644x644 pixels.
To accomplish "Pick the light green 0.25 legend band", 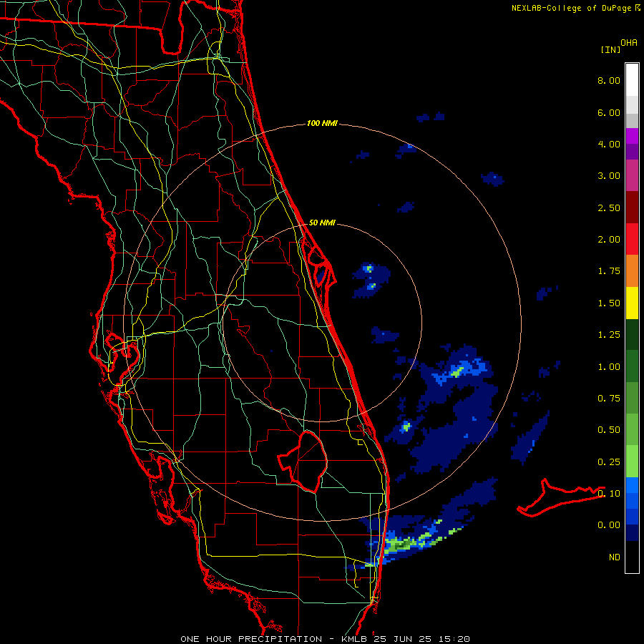I will (x=632, y=462).
